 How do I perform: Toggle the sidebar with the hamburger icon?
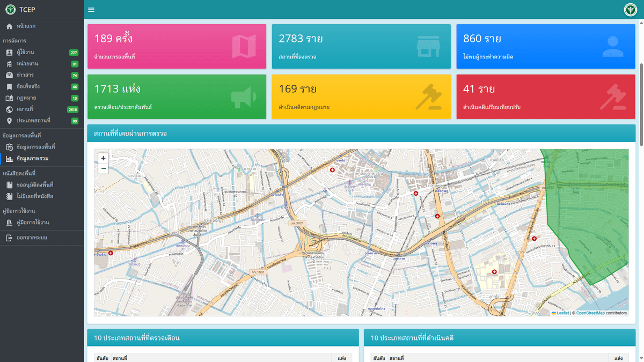(91, 10)
